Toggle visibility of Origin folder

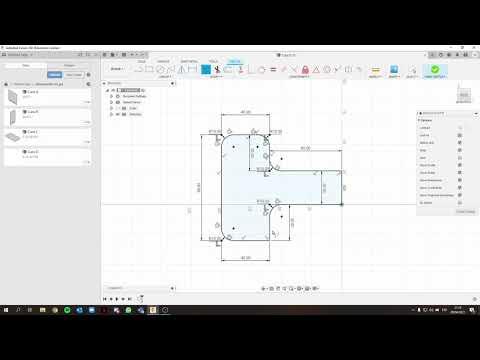[x=118, y=108]
